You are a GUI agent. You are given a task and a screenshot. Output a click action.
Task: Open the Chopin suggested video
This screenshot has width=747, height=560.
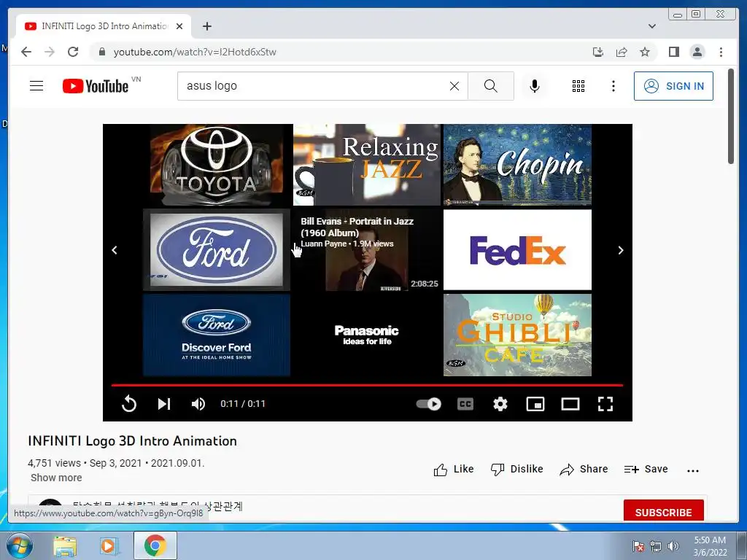point(517,165)
